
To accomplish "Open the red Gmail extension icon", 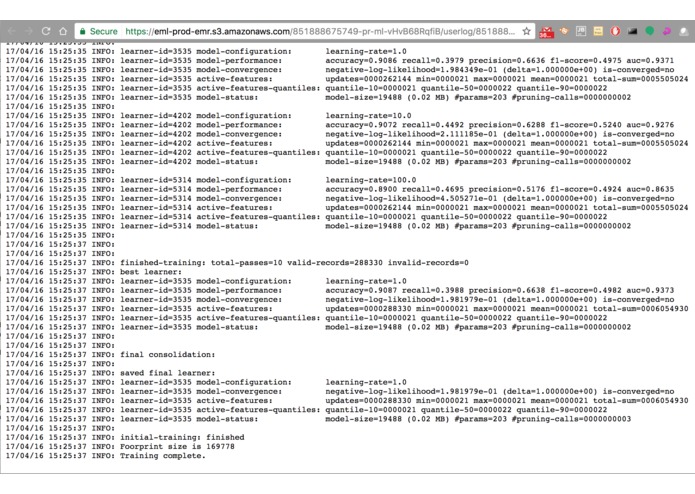I will tap(546, 31).
